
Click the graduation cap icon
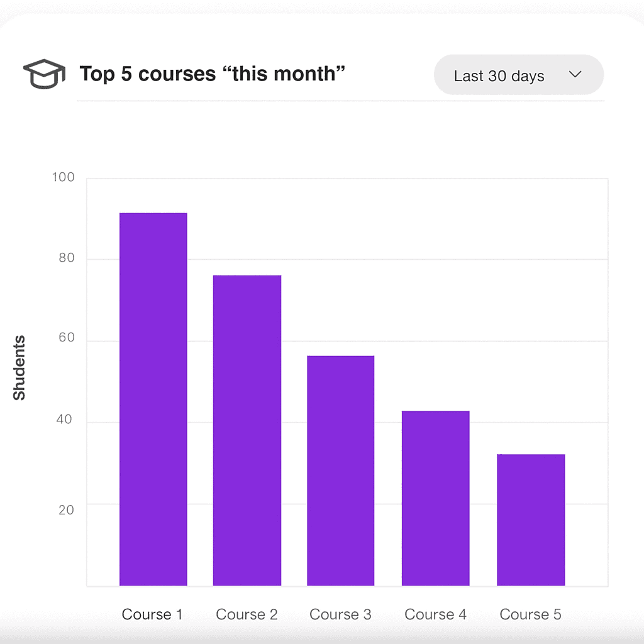[44, 74]
